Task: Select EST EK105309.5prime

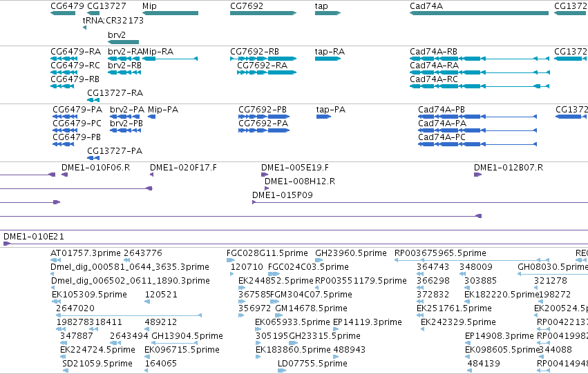Action: [x=56, y=302]
